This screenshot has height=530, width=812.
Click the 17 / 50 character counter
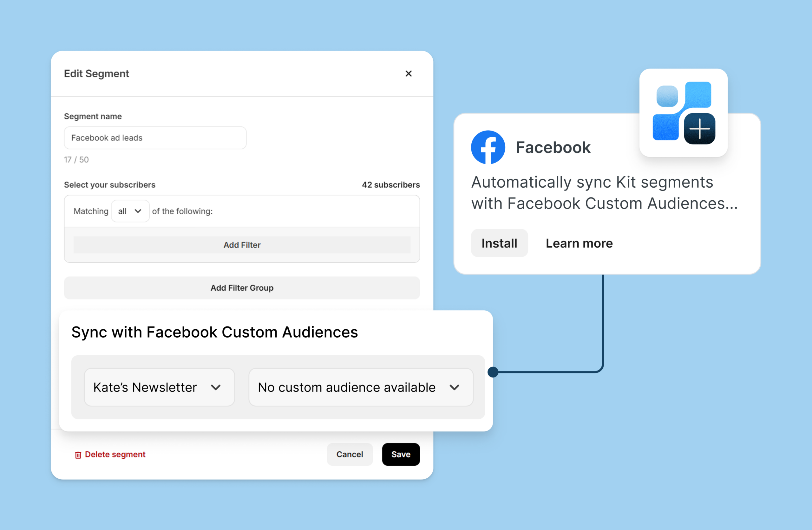76,159
